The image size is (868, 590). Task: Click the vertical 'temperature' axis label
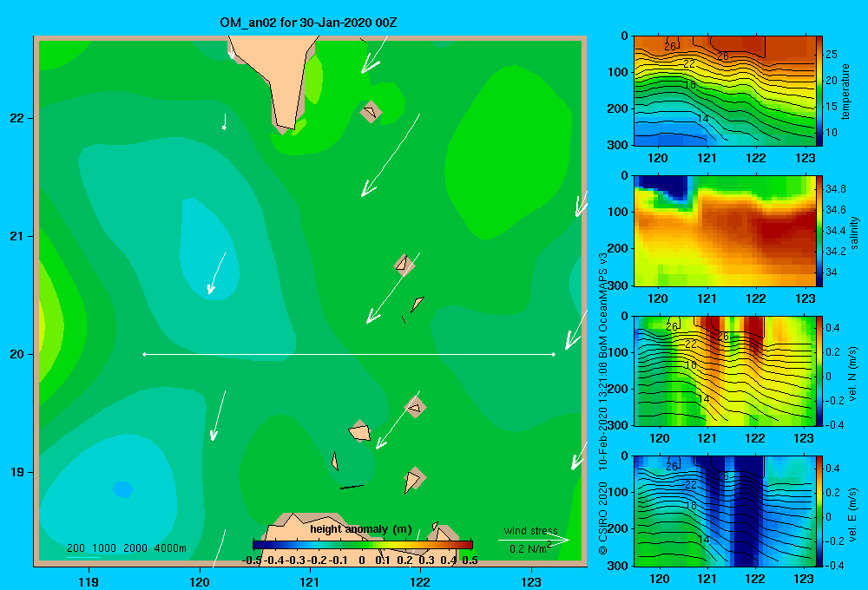[845, 91]
